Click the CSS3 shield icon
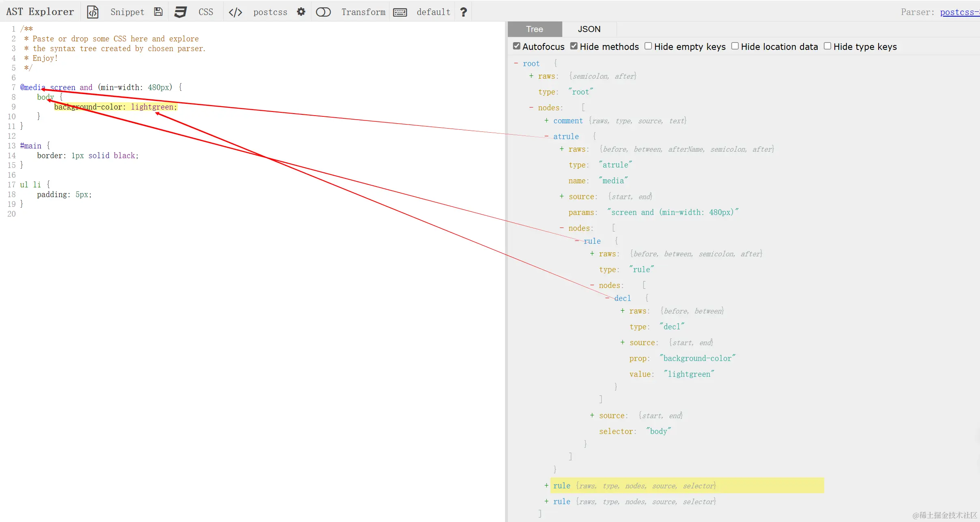Screen dimensions: 980x522 [181, 12]
